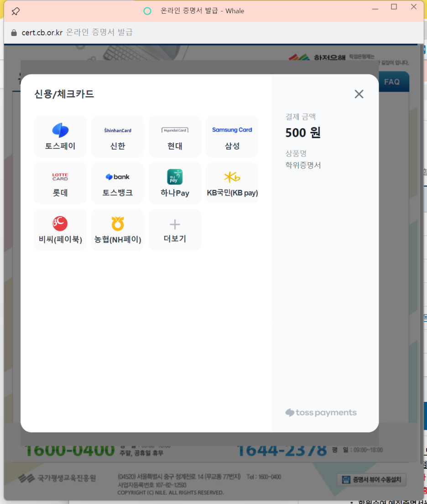
Task: Choose the 신한 ShinhanCard option
Action: coord(118,137)
